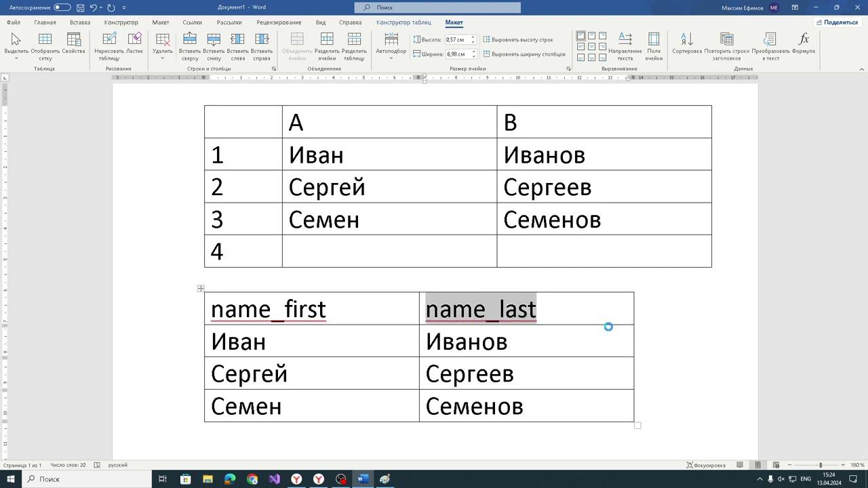Click the 180 % zoom level
The image size is (868, 488).
[858, 465]
